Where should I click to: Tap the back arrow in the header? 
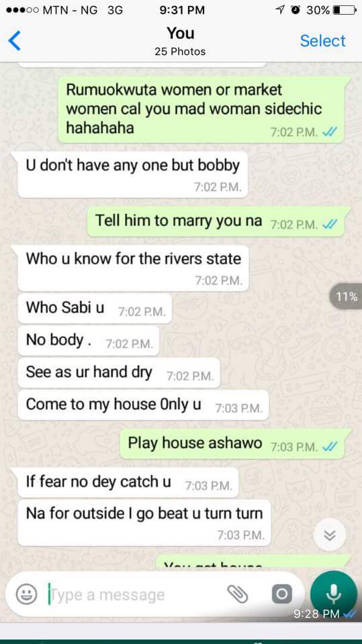point(14,41)
